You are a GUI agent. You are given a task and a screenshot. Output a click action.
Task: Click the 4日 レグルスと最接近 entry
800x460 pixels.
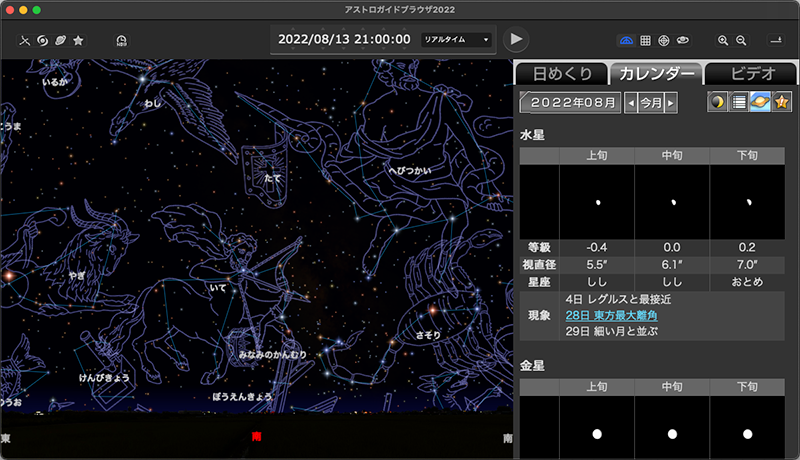pyautogui.click(x=618, y=299)
